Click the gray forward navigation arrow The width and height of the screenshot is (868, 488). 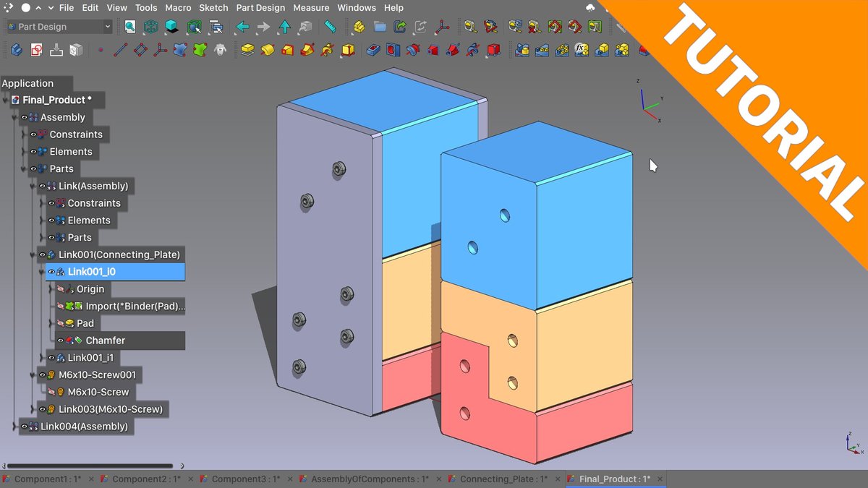263,27
